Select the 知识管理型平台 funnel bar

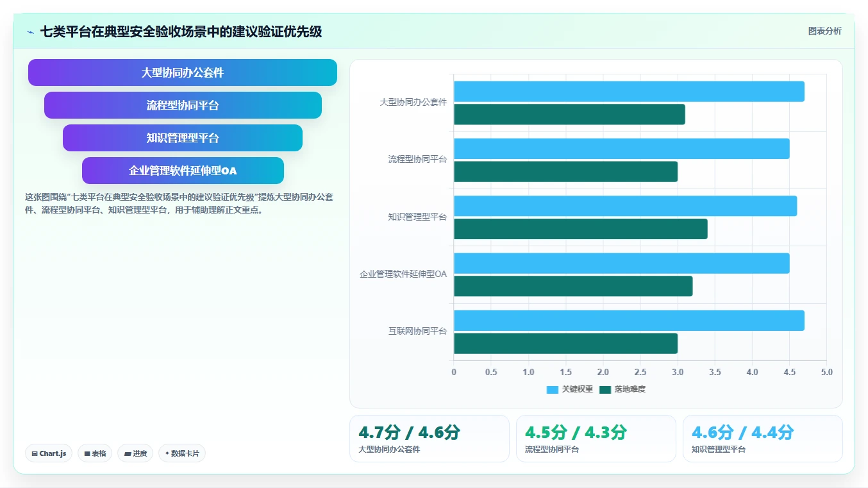pos(183,138)
